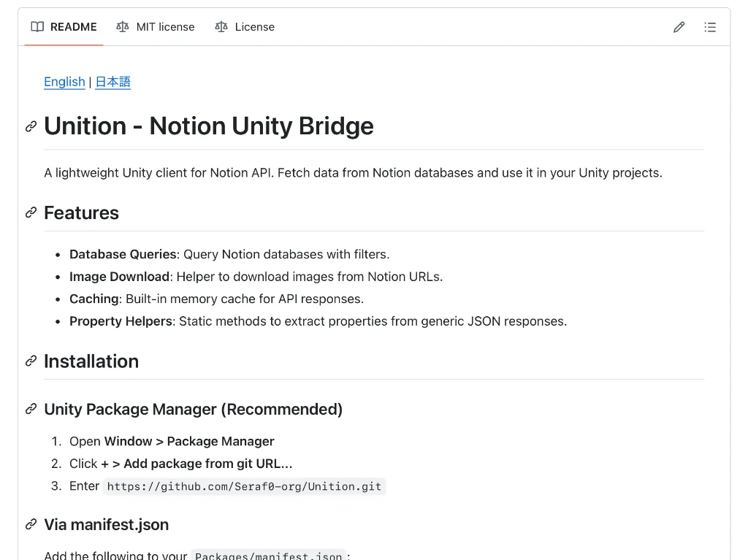Screen dimensions: 748x560
Task: Click the Property Helpers bullet text
Action: point(318,321)
